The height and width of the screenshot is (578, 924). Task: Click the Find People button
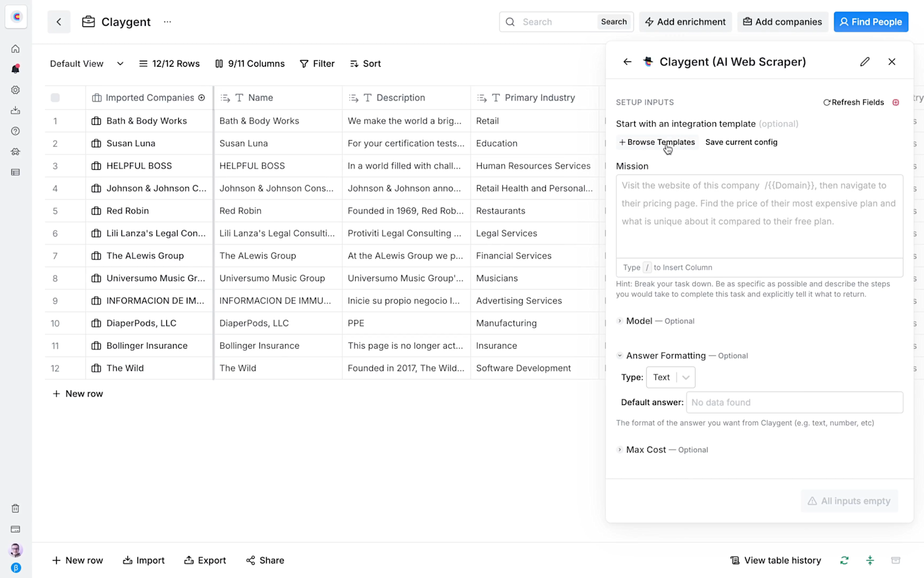pos(871,22)
